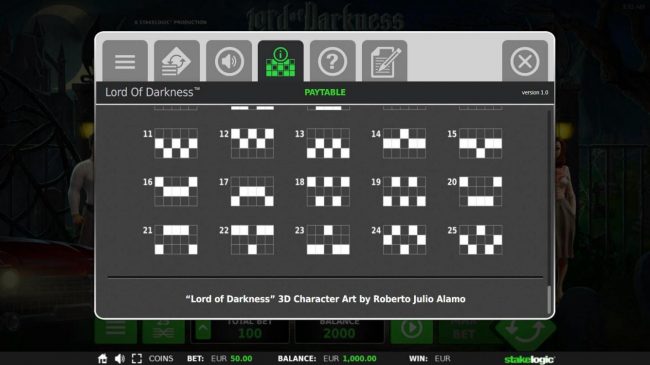Click payline 19 diagram
This screenshot has height=365, width=650.
click(x=404, y=192)
